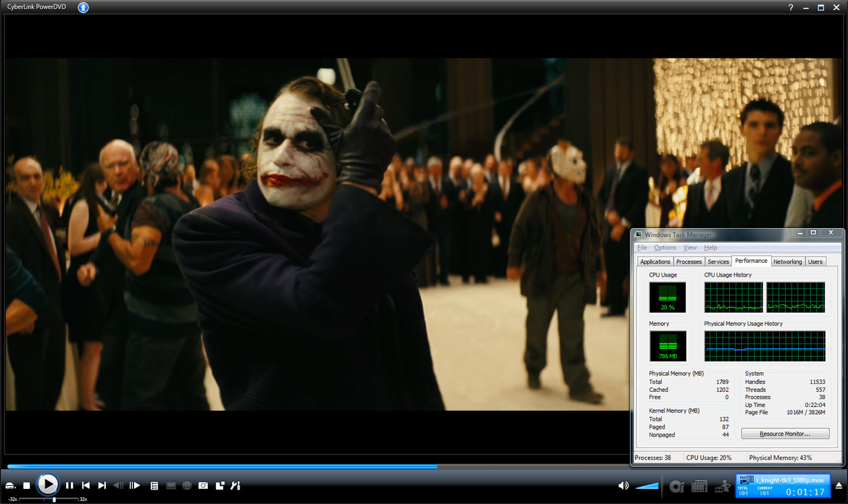Open the disc info icon
The image size is (848, 504).
[676, 486]
